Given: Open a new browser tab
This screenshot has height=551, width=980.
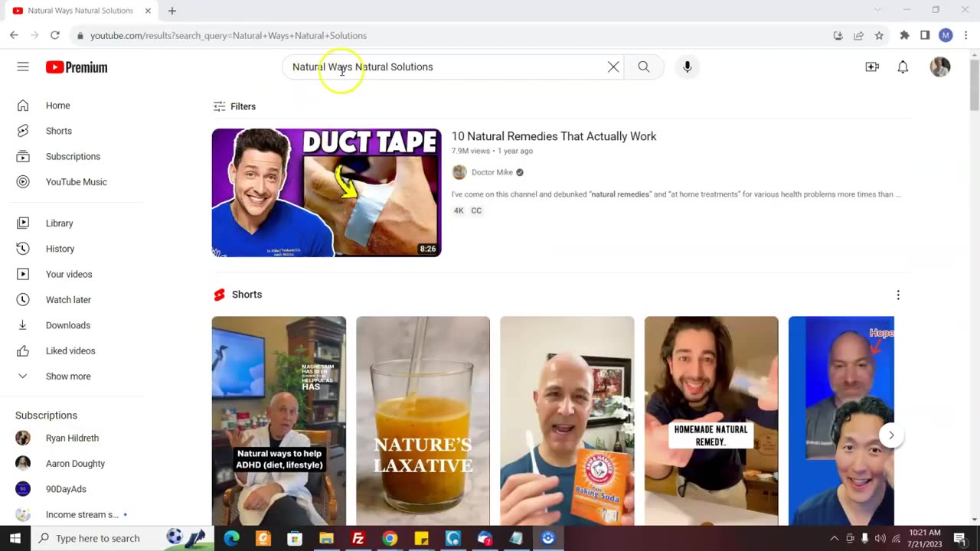Looking at the screenshot, I should (172, 11).
